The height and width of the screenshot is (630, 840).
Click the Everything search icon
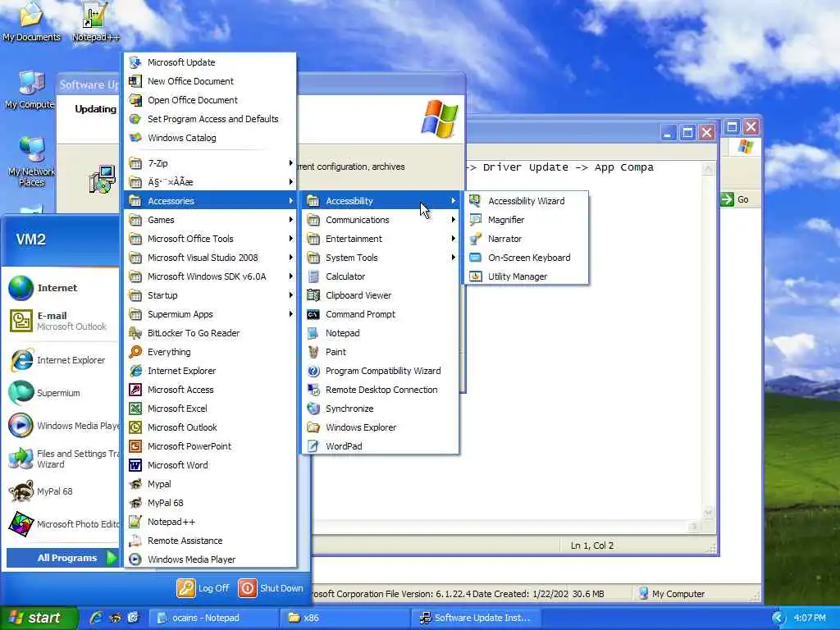tap(135, 352)
